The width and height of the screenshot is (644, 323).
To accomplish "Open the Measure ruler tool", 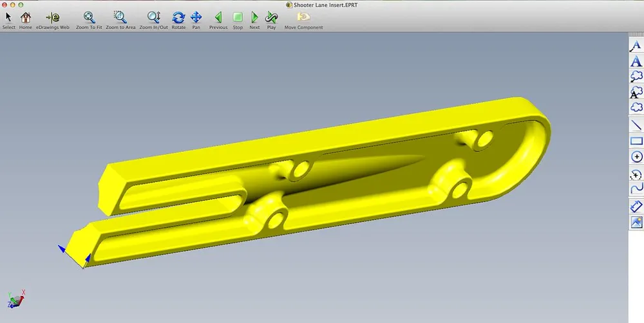I will 636,206.
